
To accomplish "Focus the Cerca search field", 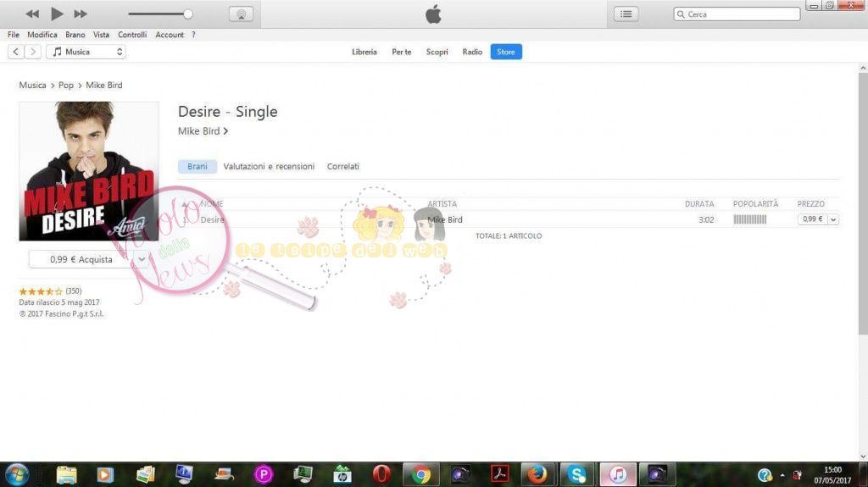I will pos(737,14).
